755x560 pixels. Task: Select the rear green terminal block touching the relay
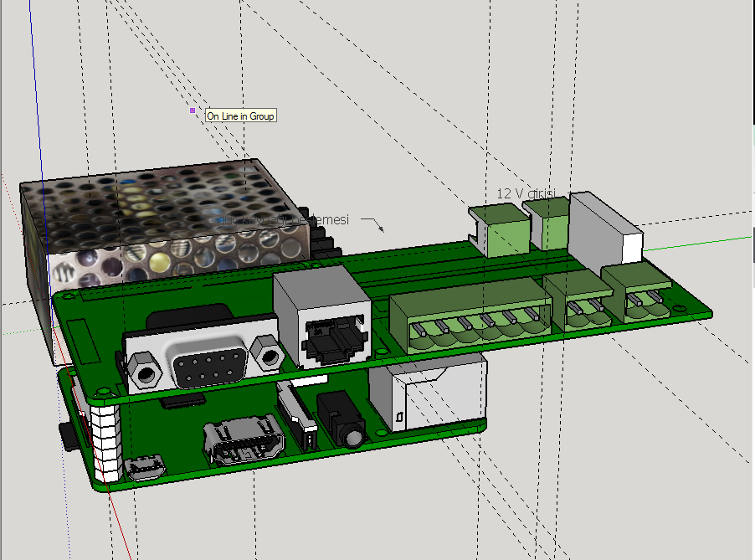point(547,223)
